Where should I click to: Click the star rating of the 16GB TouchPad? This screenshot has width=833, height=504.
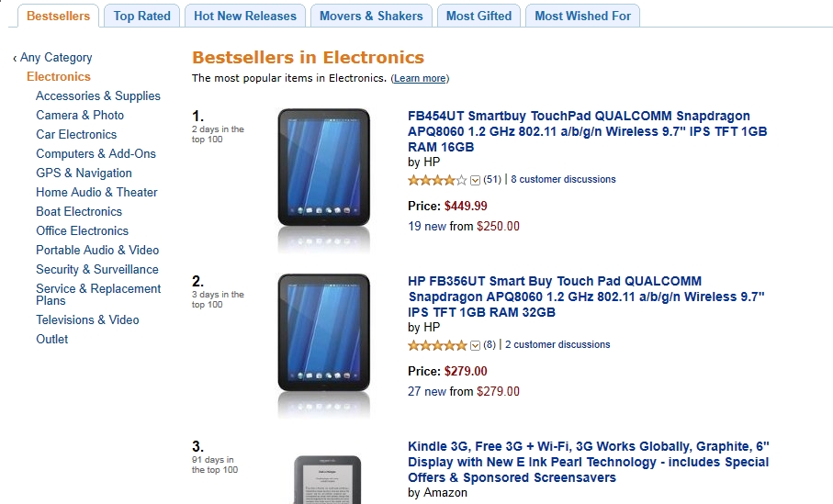tap(437, 180)
